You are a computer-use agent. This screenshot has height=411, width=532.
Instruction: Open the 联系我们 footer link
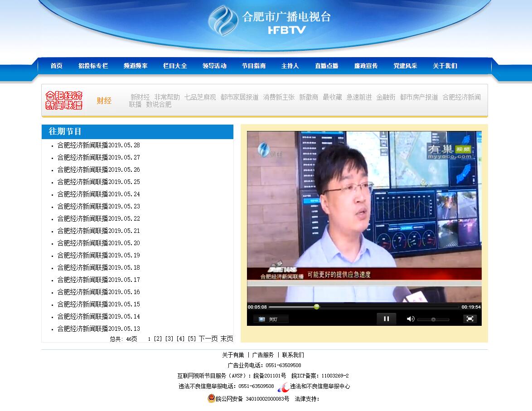pyautogui.click(x=293, y=355)
